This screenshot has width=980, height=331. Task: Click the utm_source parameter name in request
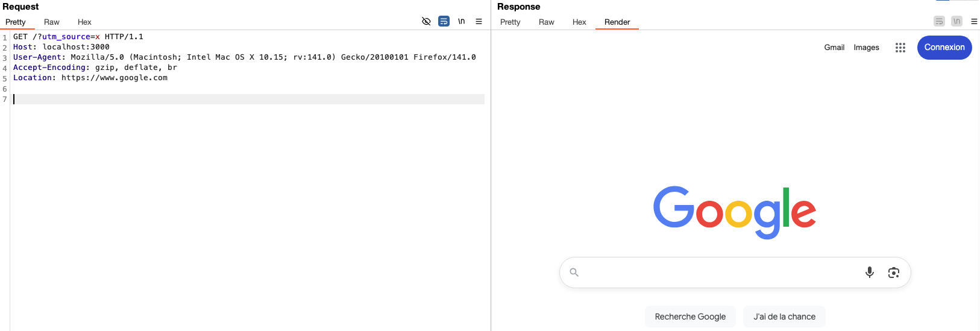pos(66,37)
